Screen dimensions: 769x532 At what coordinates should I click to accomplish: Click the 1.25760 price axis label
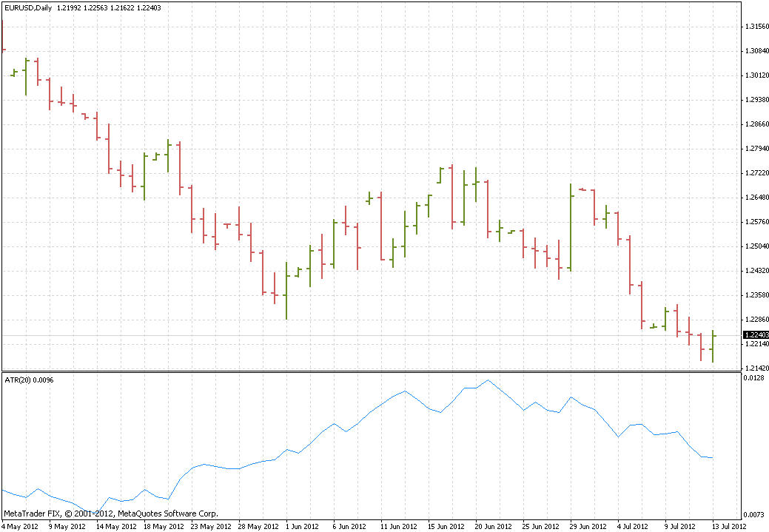(x=756, y=222)
